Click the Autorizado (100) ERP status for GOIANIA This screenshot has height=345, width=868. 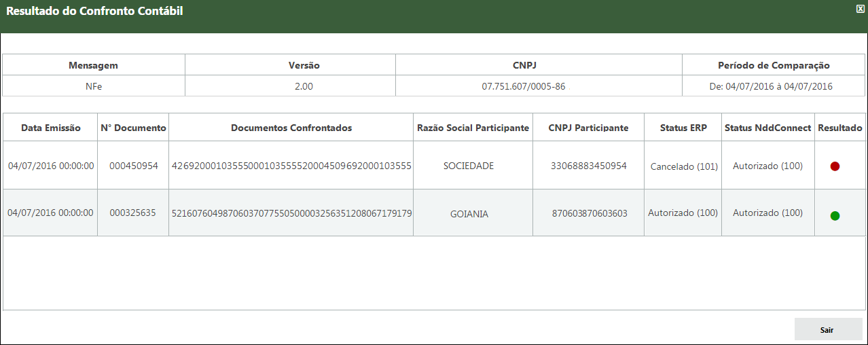point(683,213)
